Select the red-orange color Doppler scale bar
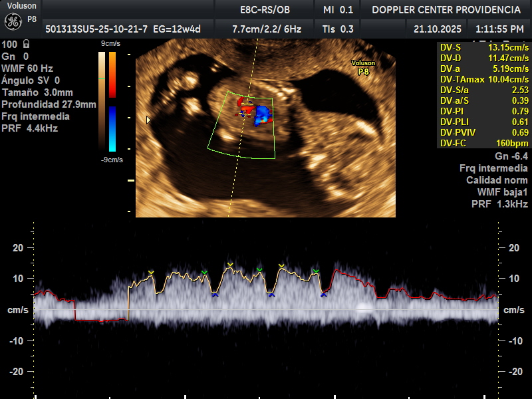This screenshot has width=532, height=399. coord(112,74)
